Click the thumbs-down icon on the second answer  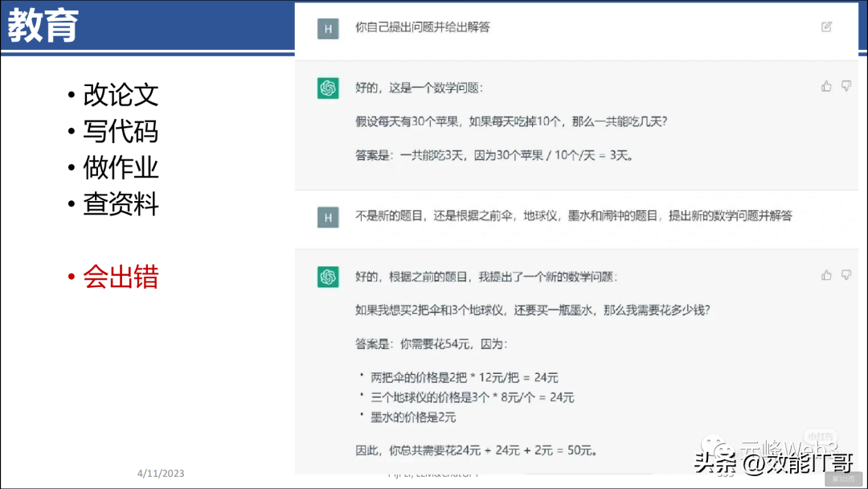(x=846, y=274)
